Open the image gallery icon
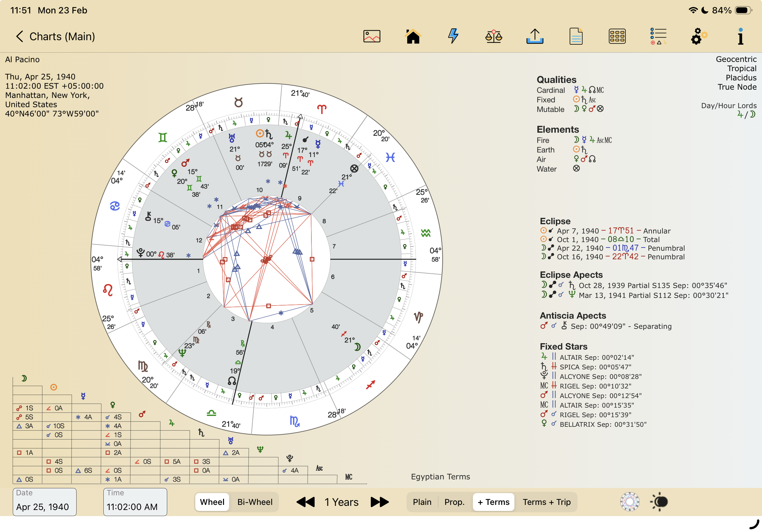 (371, 36)
